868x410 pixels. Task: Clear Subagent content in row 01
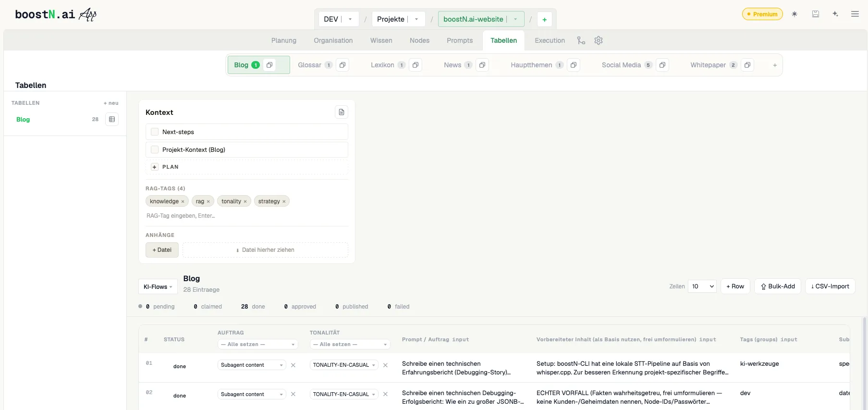click(293, 365)
